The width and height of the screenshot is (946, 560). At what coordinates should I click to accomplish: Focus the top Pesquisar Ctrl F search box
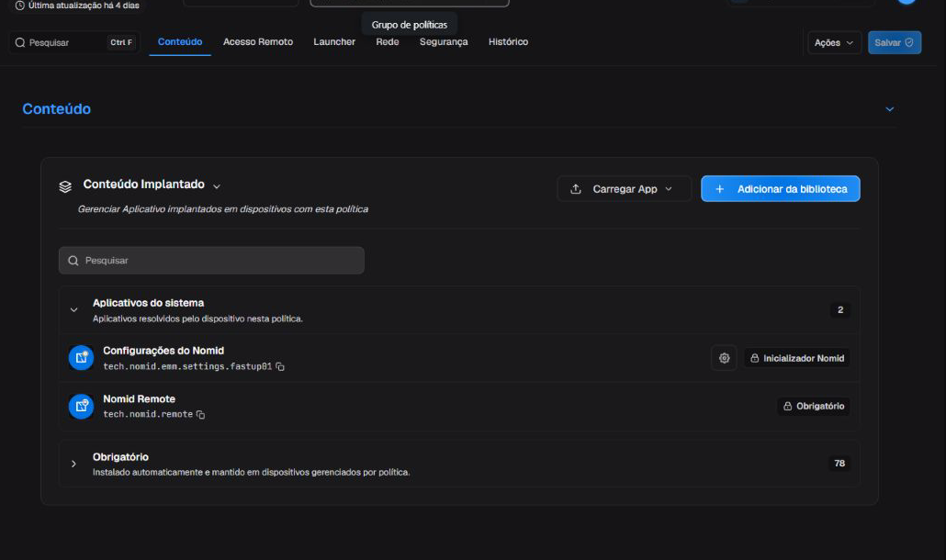tap(74, 43)
